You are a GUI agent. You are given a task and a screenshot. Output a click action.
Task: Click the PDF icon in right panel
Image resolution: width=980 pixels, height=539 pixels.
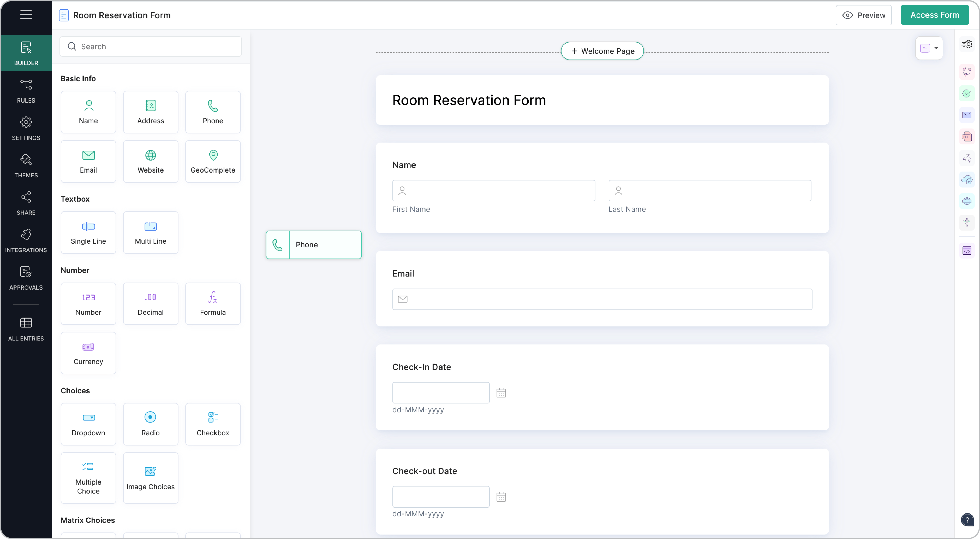(966, 137)
